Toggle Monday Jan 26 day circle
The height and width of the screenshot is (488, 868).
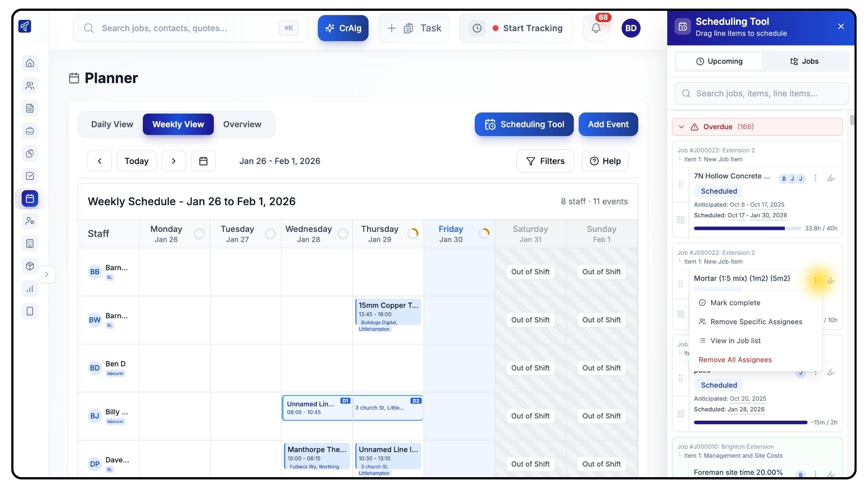coord(199,234)
